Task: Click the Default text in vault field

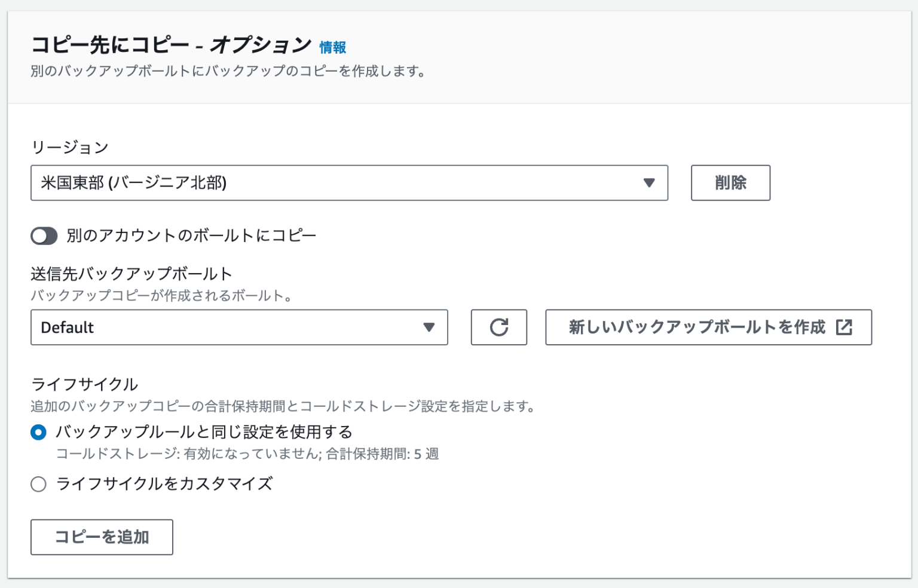Action: [x=66, y=327]
